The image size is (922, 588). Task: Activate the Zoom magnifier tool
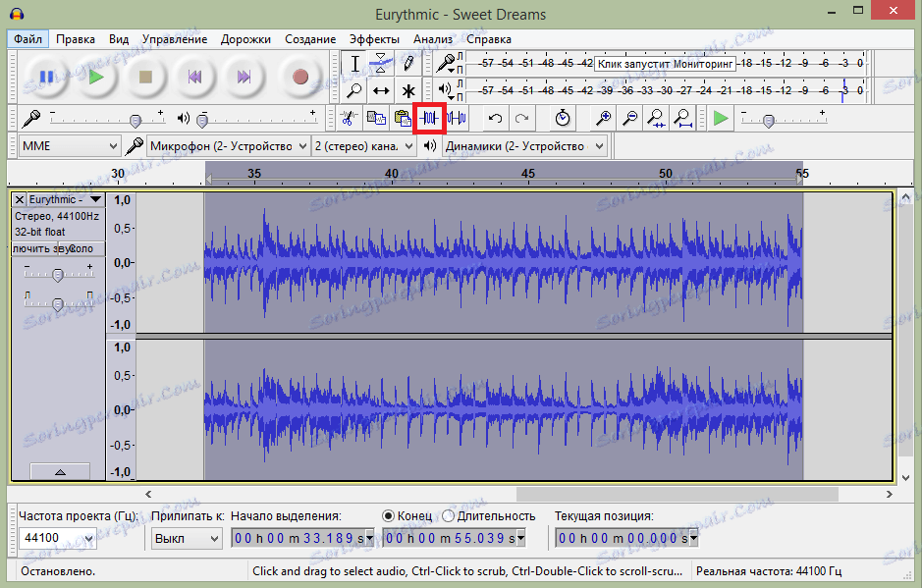(x=354, y=91)
